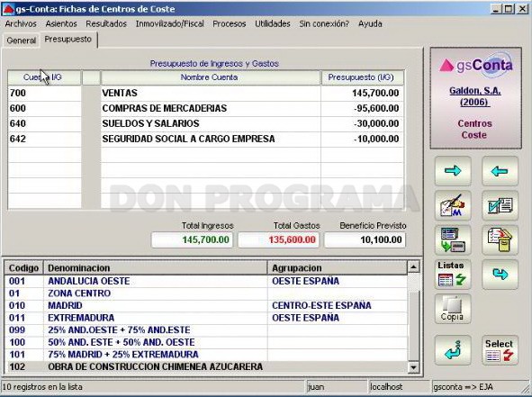Click the blue curved arrow icon
Screen dimensions: 532x397
point(500,275)
